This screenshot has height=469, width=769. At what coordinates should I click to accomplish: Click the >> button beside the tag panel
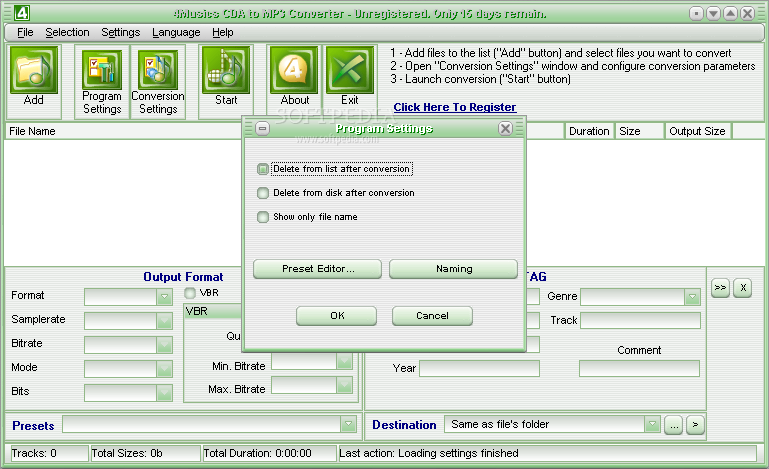click(720, 287)
